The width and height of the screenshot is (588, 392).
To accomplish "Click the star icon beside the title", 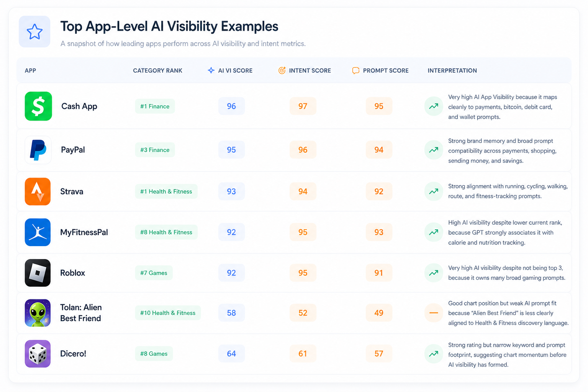I will coord(34,32).
